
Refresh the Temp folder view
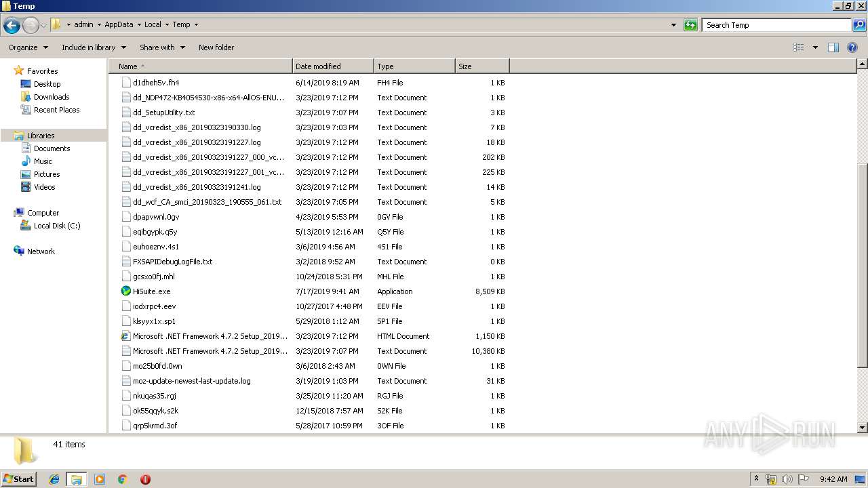point(690,25)
